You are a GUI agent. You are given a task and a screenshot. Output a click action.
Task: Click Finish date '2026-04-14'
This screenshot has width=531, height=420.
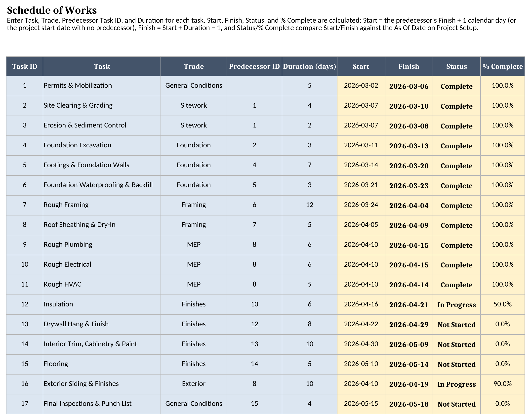[409, 285]
